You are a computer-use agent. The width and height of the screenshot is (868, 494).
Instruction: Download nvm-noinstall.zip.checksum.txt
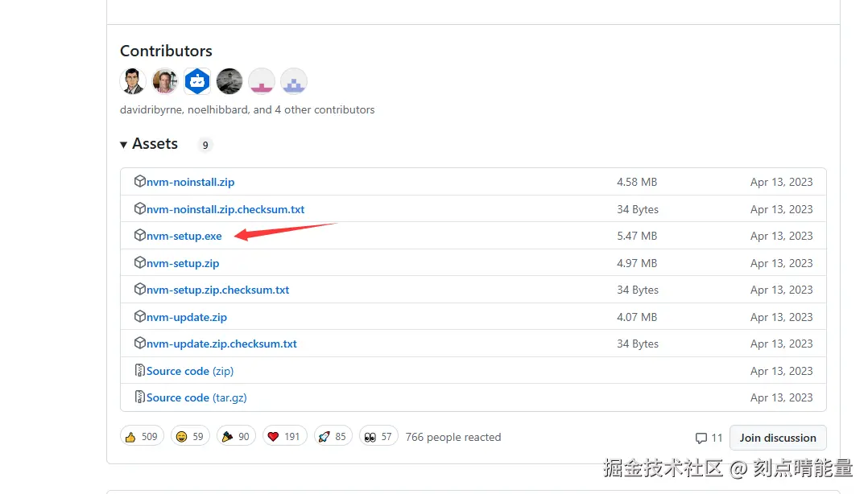coord(225,209)
